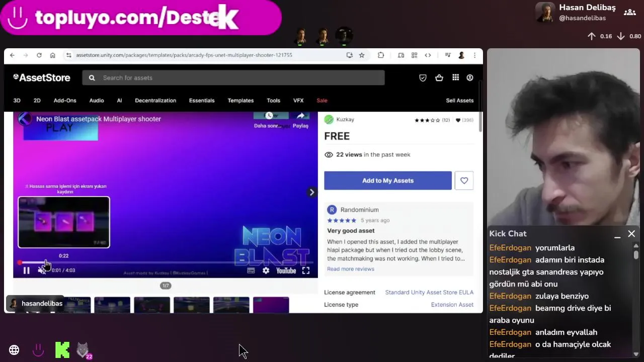
Task: Pause the video playback
Action: tap(26, 270)
